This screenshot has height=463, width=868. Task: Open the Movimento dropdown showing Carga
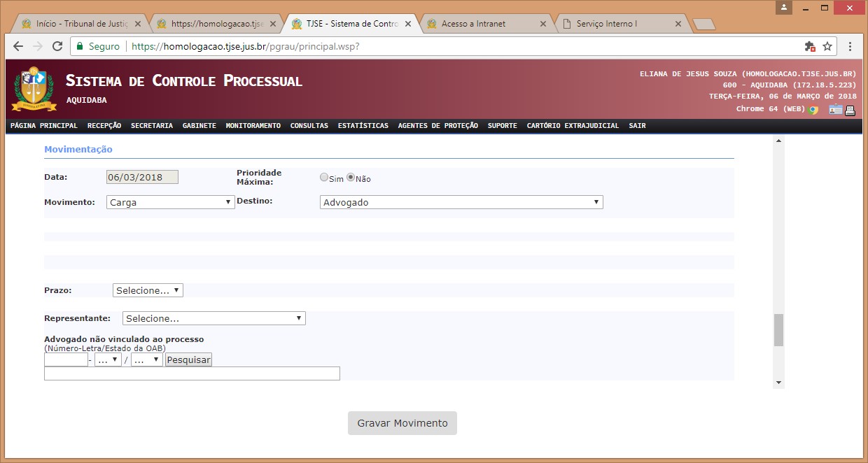[x=171, y=202]
